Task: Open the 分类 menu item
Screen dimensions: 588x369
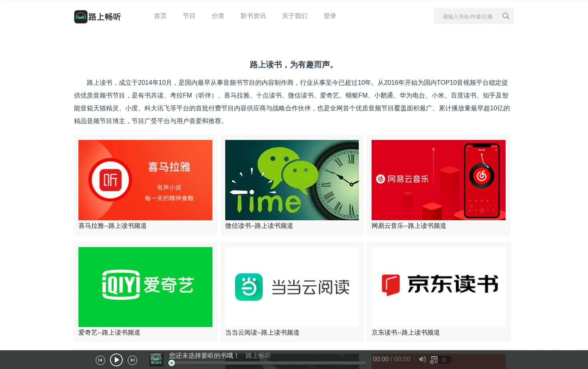Action: coord(218,16)
